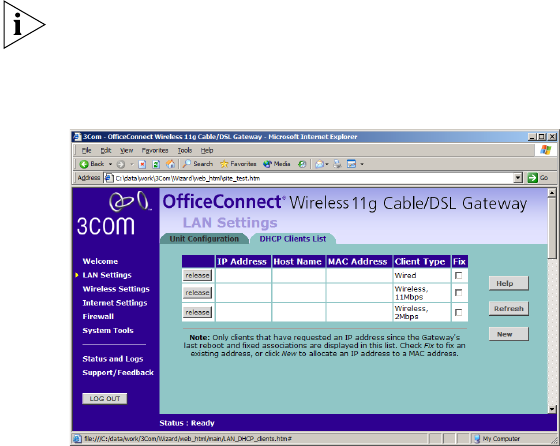Open the Favorites toolbar button with star
This screenshot has height=446, width=560.
point(238,164)
